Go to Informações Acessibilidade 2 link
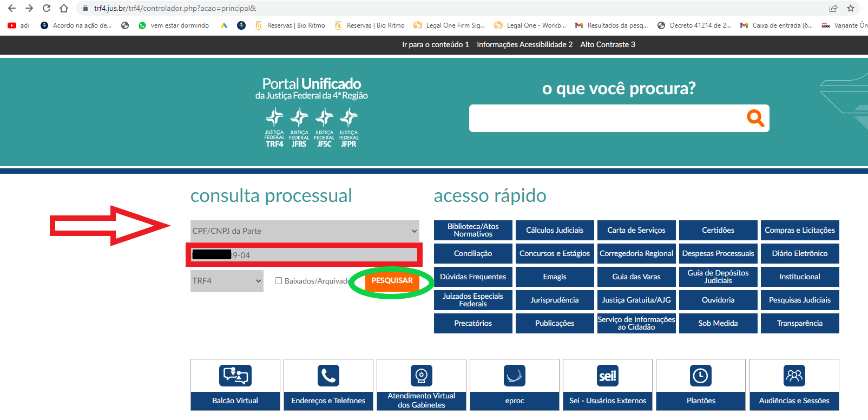The image size is (868, 420). [524, 44]
